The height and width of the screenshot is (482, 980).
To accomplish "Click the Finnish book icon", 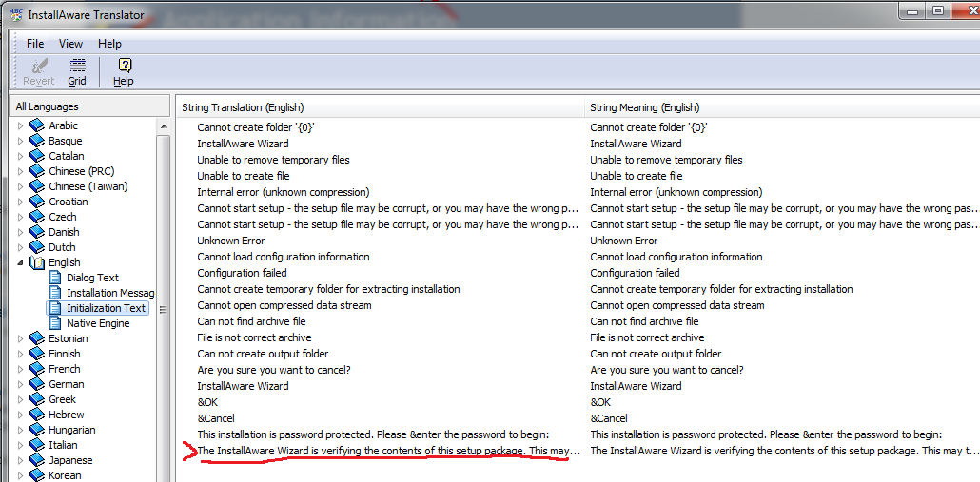I will [x=37, y=354].
